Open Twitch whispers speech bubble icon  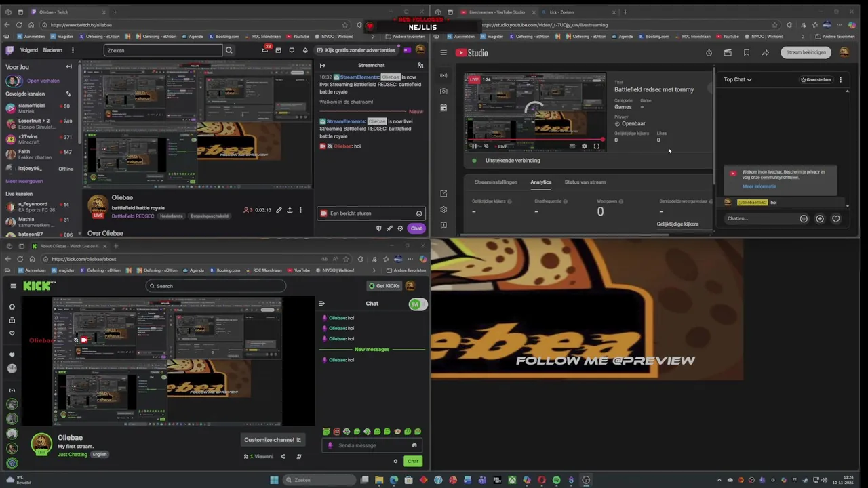292,50
